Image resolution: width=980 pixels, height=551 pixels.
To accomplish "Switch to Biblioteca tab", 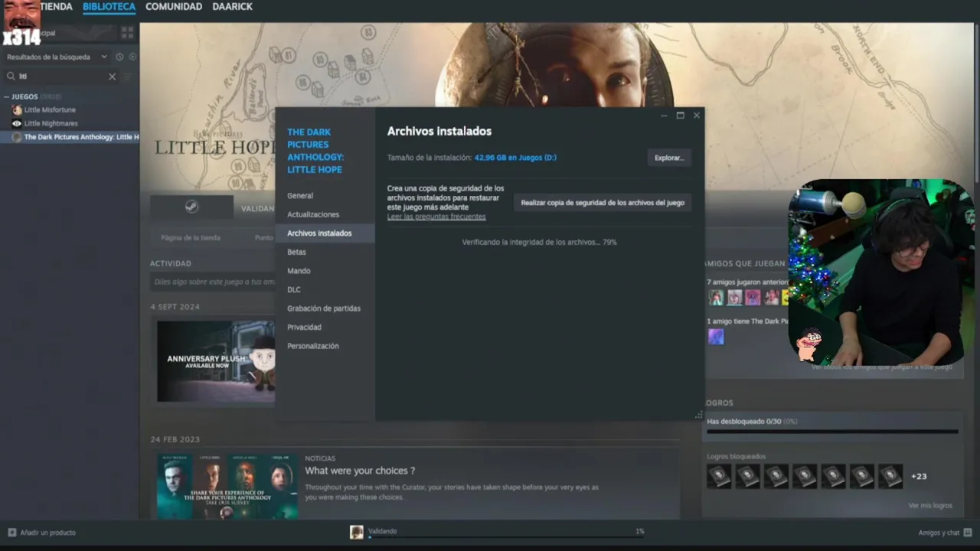I will tap(109, 7).
